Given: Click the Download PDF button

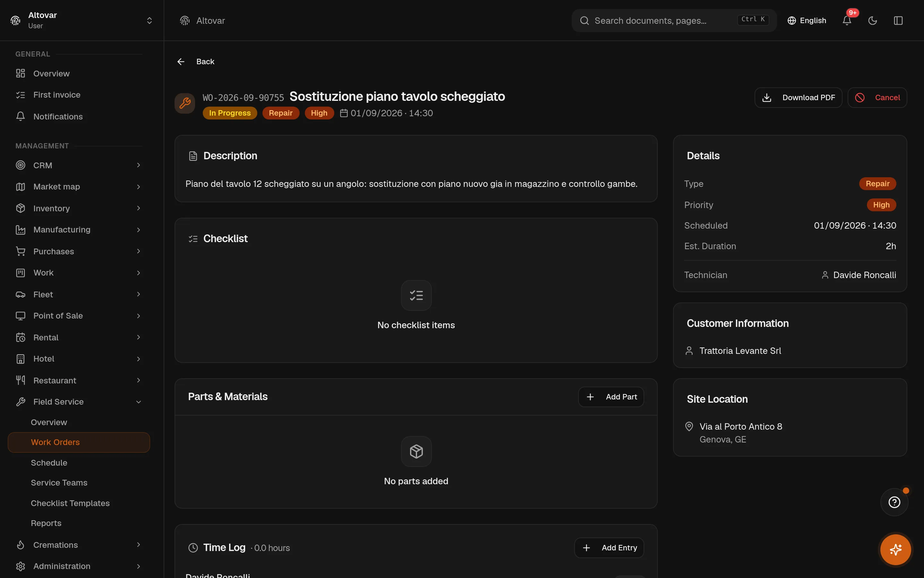Looking at the screenshot, I should [798, 98].
